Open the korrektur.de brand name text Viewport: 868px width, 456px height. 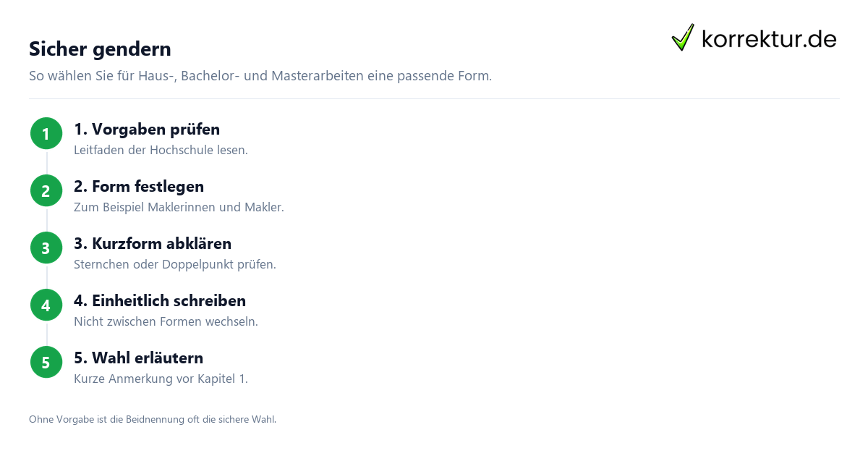pos(769,38)
